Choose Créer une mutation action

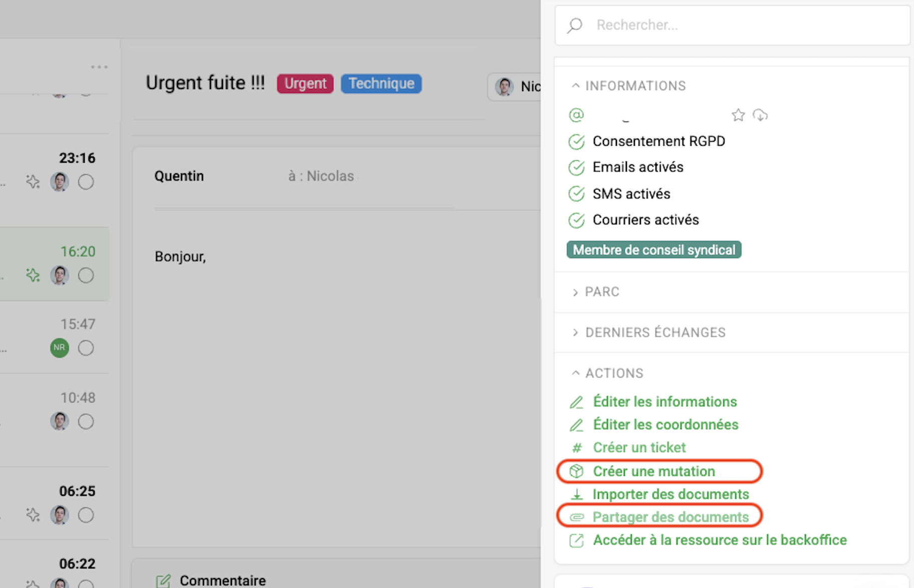click(654, 471)
